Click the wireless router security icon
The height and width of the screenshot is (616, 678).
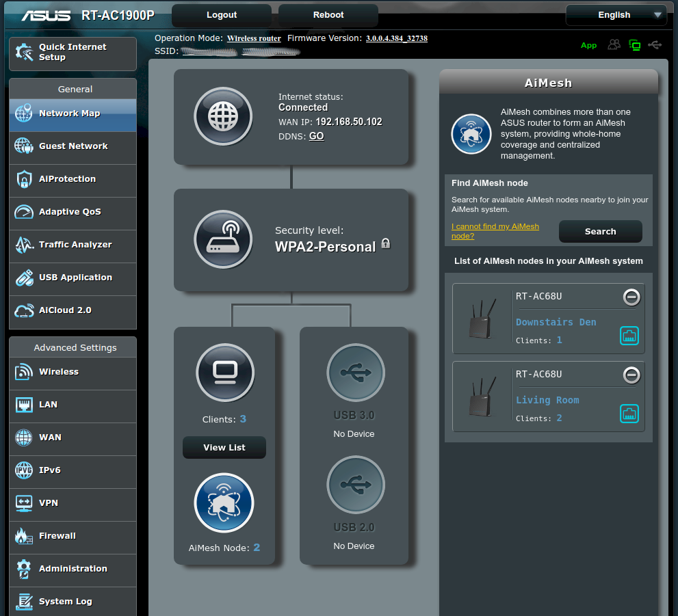(223, 239)
